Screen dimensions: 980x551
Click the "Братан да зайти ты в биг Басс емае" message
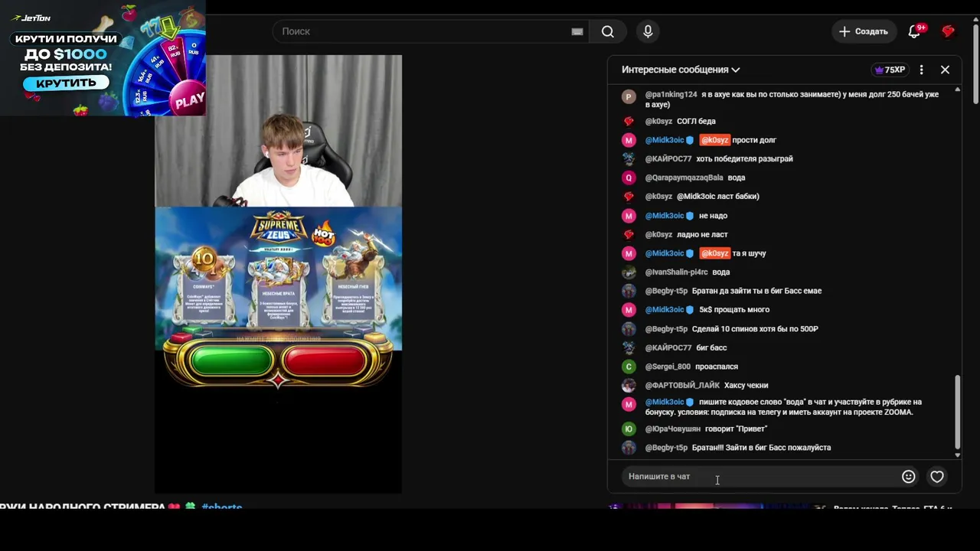(x=756, y=291)
